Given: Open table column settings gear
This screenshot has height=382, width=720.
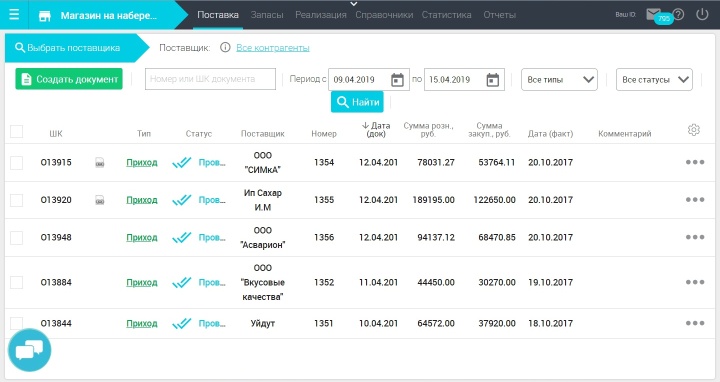Looking at the screenshot, I should click(x=694, y=130).
